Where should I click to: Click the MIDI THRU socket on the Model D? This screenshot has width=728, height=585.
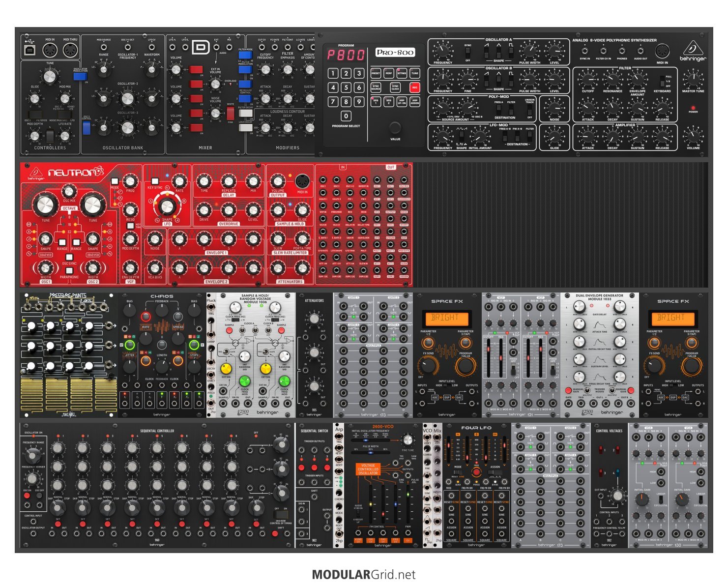70,50
